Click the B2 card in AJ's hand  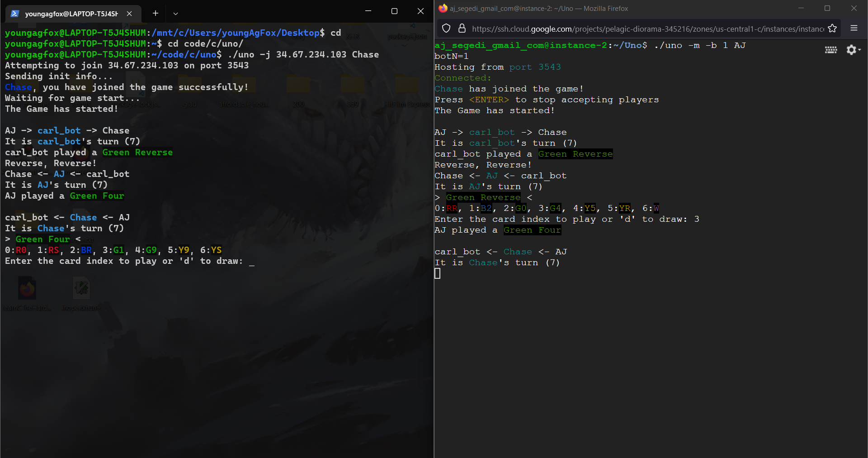486,208
